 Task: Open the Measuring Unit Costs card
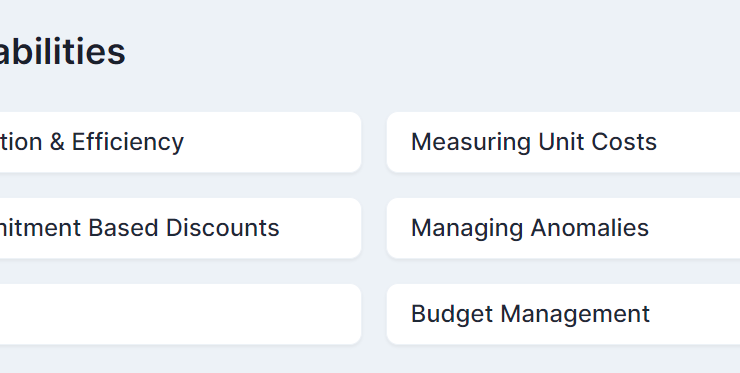(x=563, y=142)
